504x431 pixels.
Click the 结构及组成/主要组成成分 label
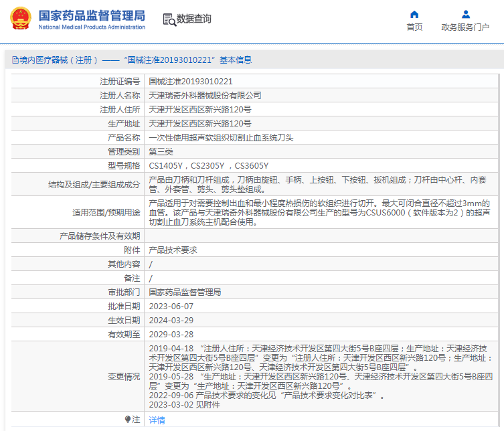pos(94,185)
